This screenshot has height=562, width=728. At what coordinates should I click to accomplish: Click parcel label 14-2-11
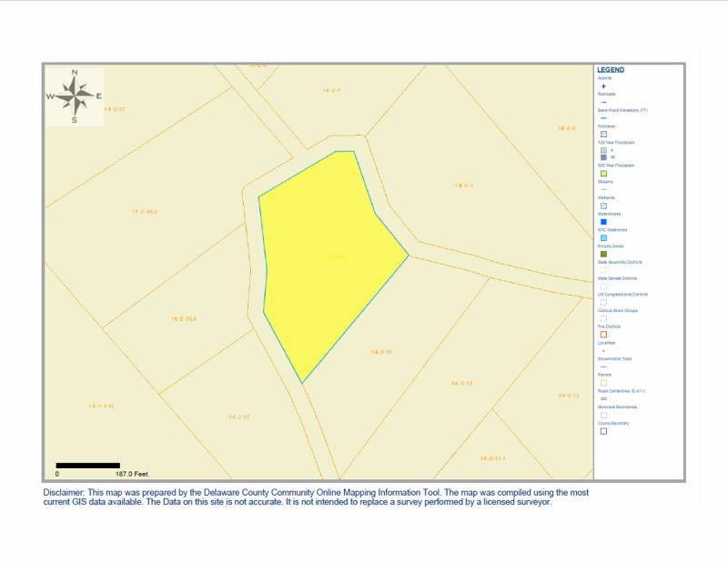[381, 352]
